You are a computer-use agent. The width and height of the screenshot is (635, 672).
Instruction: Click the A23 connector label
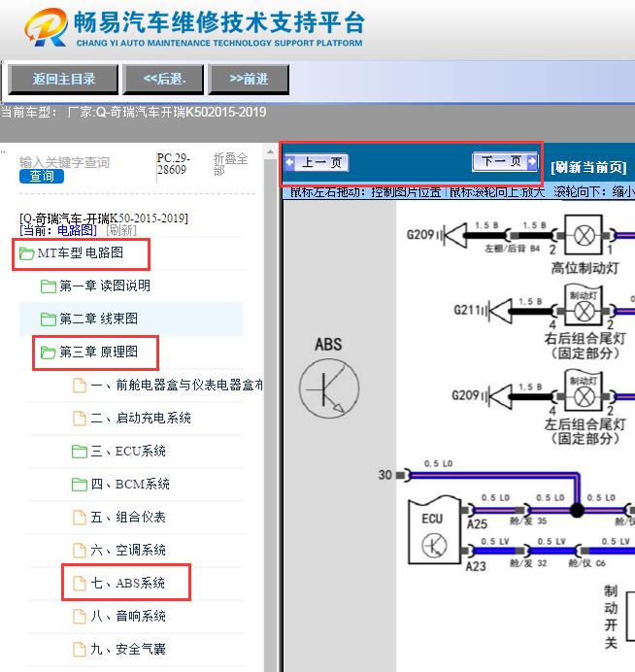pyautogui.click(x=476, y=566)
